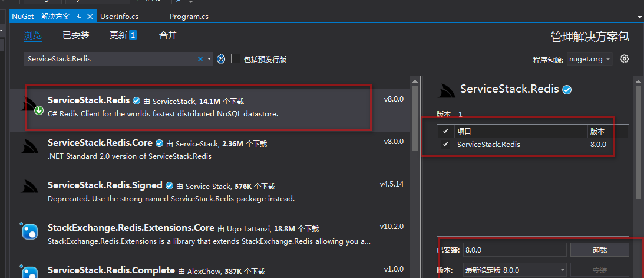The height and width of the screenshot is (278, 644).
Task: Open 最新稳定版 8.0.0 version dropdown
Action: tap(514, 270)
